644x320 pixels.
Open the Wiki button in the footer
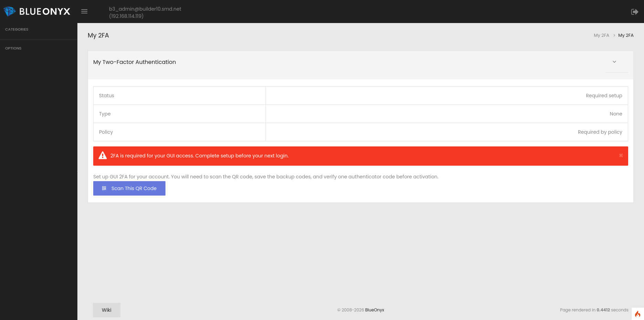coord(107,310)
